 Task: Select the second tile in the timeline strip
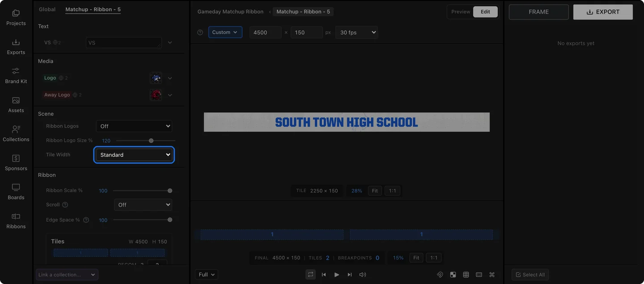(421, 234)
